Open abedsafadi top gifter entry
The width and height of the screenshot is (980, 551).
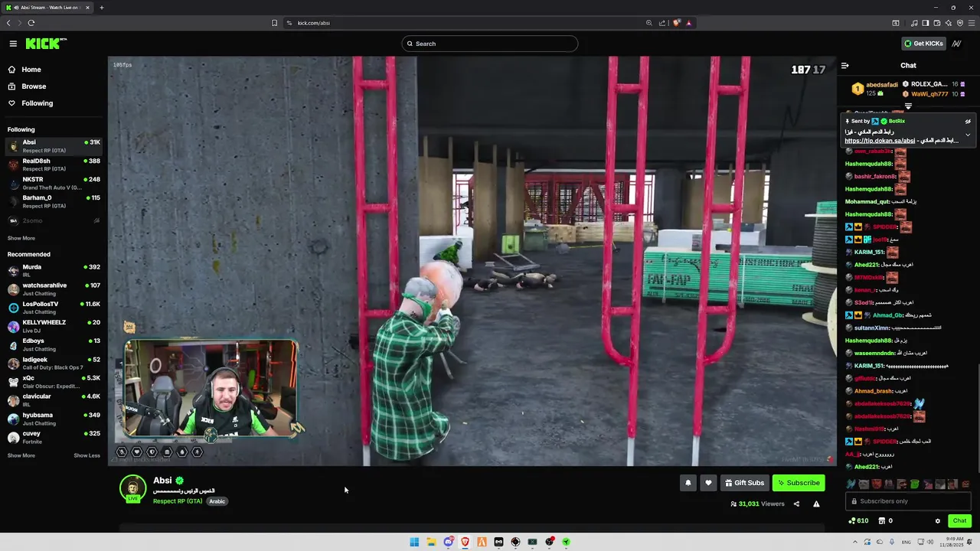click(874, 89)
